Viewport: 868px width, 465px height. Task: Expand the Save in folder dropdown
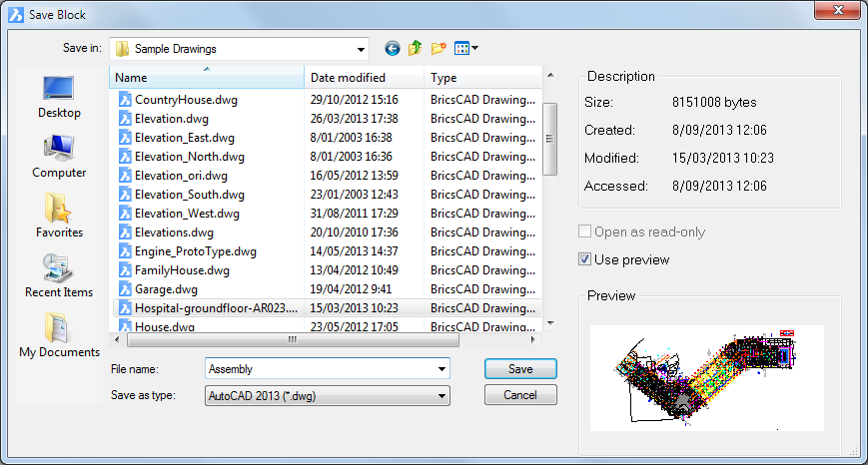[360, 49]
